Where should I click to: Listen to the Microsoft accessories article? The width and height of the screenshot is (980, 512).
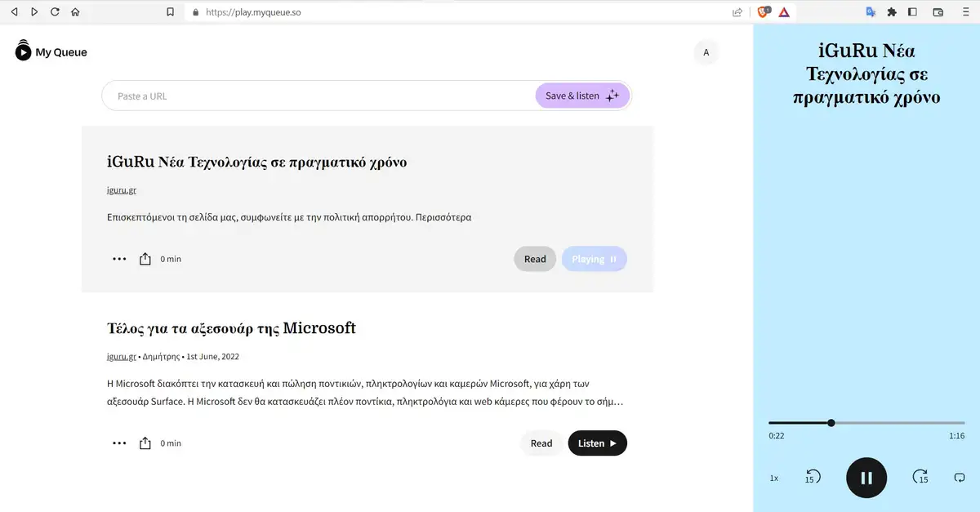[598, 443]
